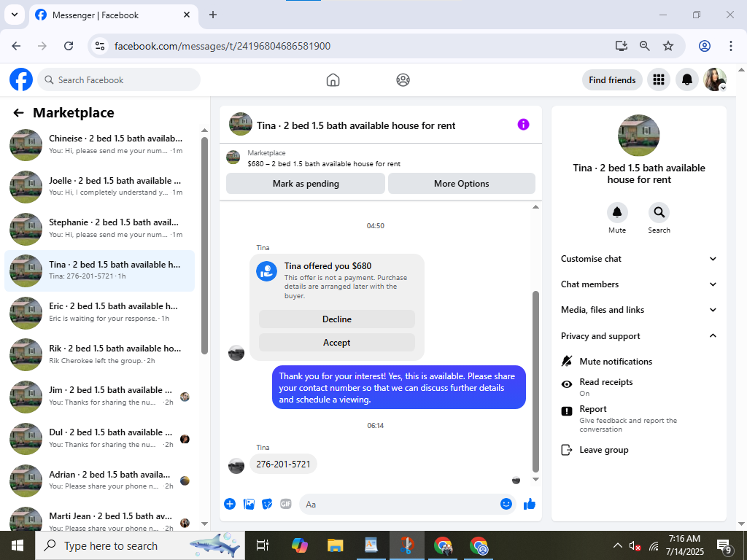The image size is (747, 560).
Task: Open the Dul conversation
Action: (x=99, y=438)
